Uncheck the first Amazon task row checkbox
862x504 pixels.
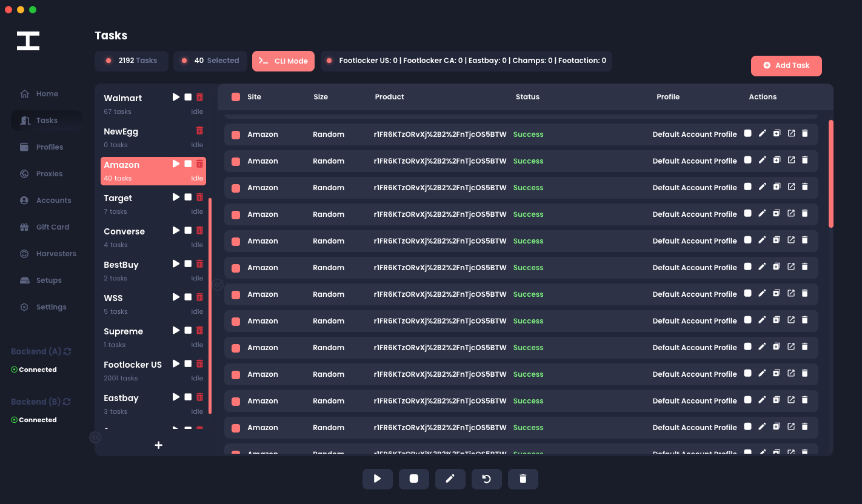pos(236,134)
